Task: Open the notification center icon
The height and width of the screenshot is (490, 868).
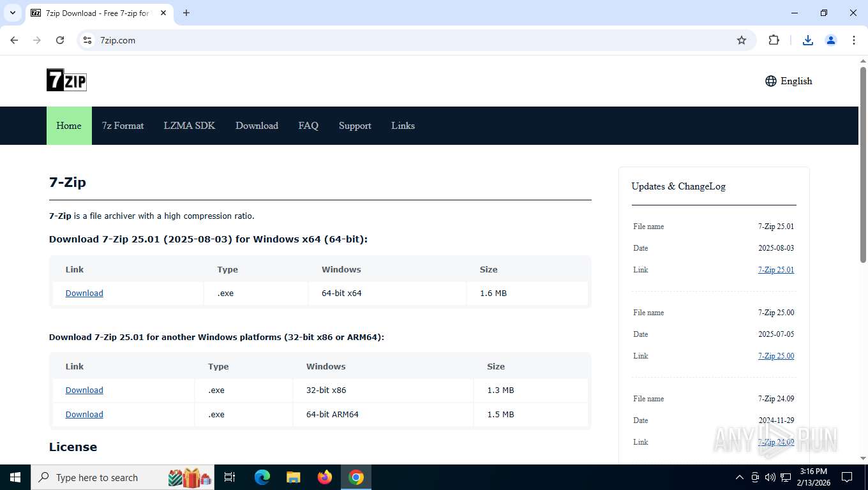Action: [x=847, y=477]
